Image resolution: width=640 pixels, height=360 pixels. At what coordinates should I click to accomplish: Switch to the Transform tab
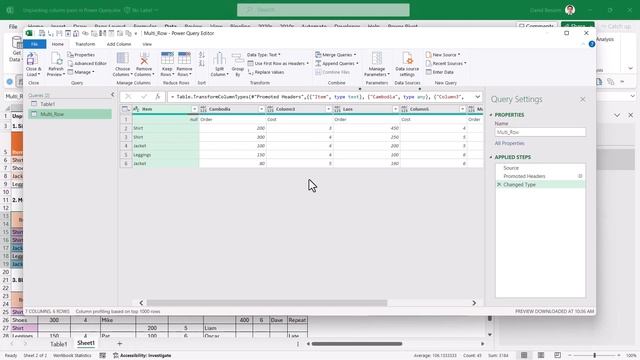pyautogui.click(x=85, y=44)
